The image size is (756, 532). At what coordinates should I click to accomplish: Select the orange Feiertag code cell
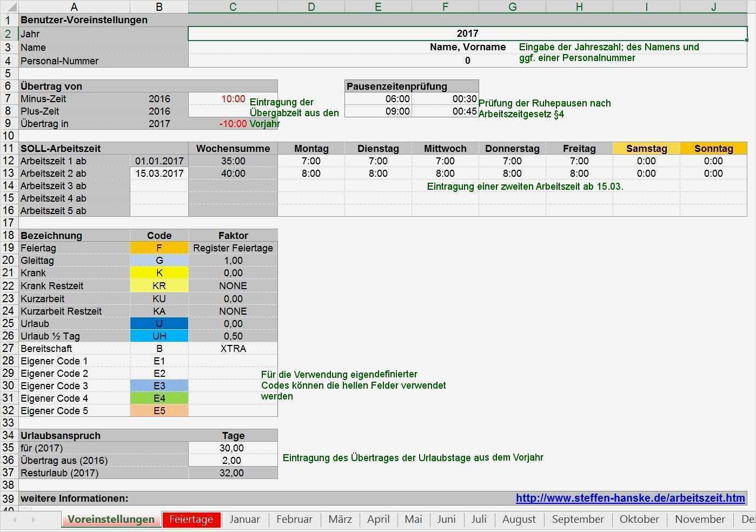pos(159,248)
